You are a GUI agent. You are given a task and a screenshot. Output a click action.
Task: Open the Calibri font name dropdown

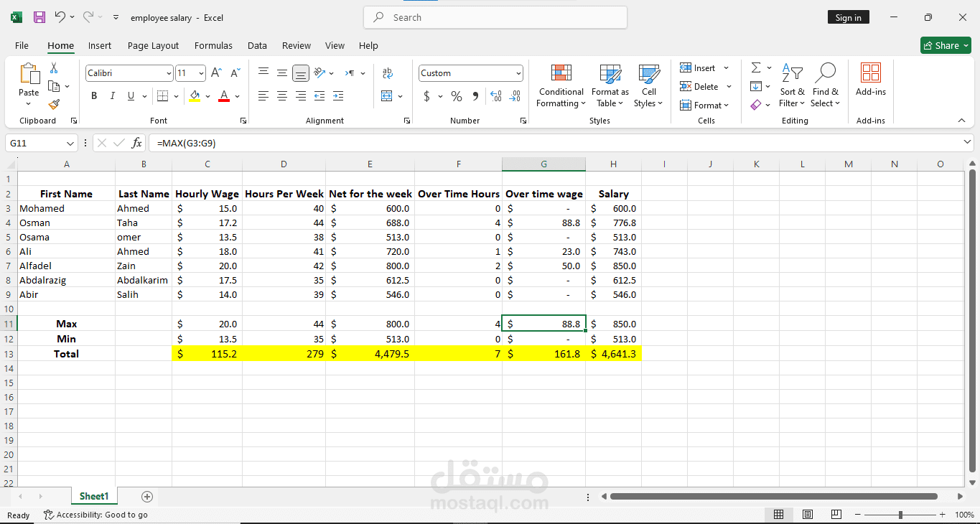169,73
